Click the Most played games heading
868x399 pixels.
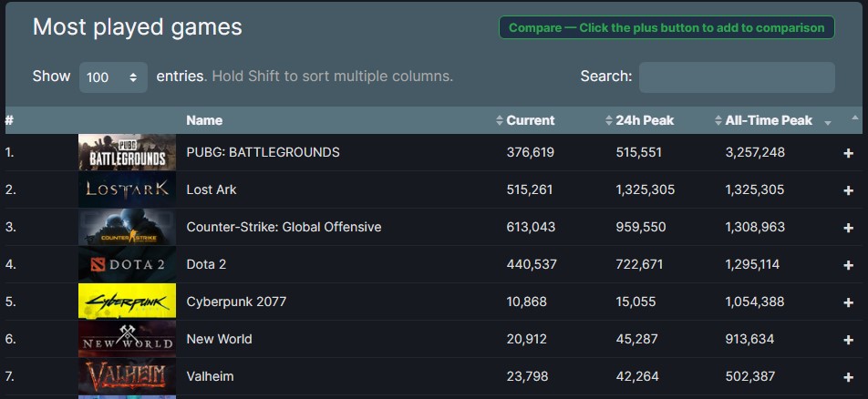click(138, 26)
